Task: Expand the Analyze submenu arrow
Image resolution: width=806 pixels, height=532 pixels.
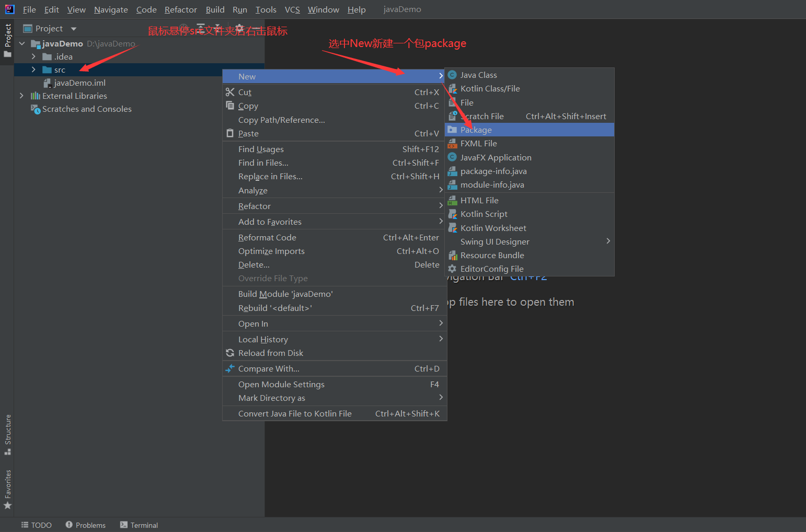Action: click(441, 190)
